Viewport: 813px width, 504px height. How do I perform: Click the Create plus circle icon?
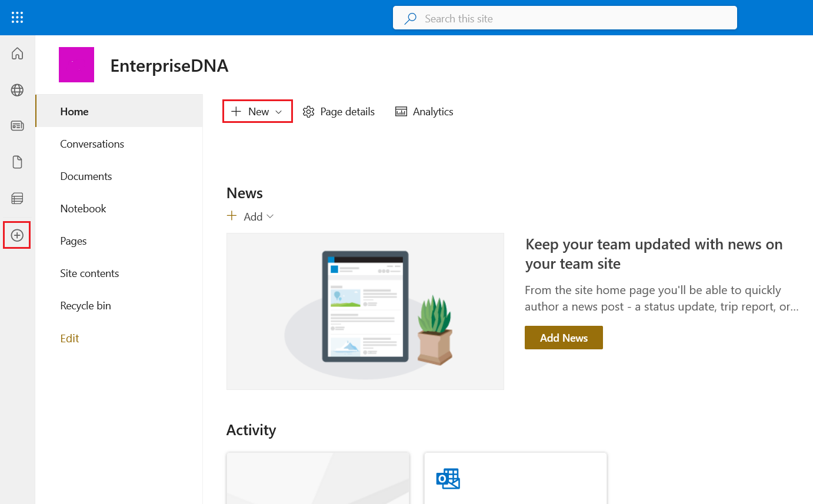point(18,235)
